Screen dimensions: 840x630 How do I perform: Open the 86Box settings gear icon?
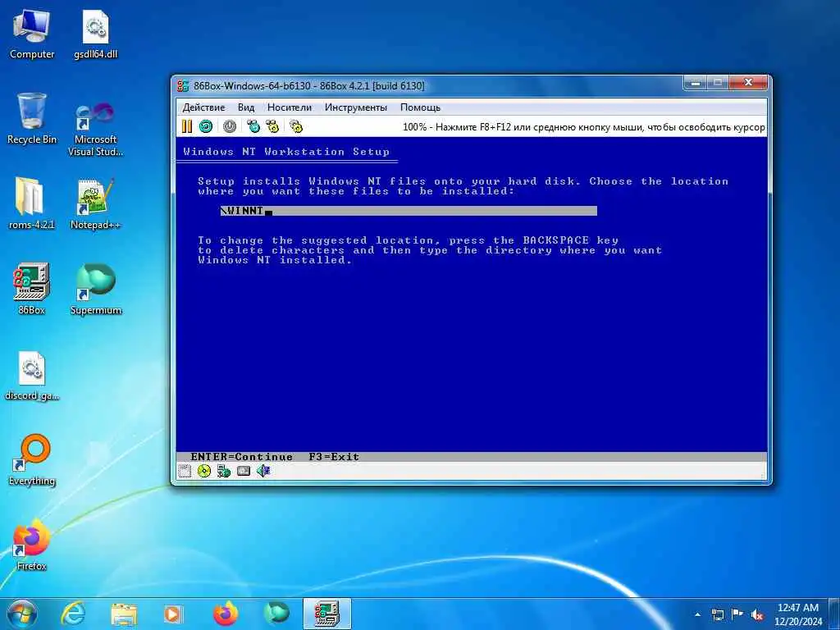click(x=296, y=126)
